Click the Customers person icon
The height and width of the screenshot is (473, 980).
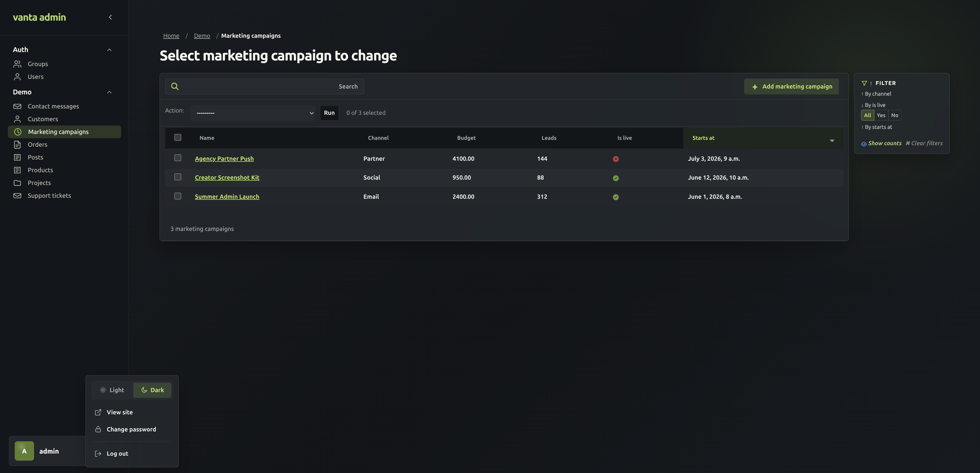(x=17, y=119)
